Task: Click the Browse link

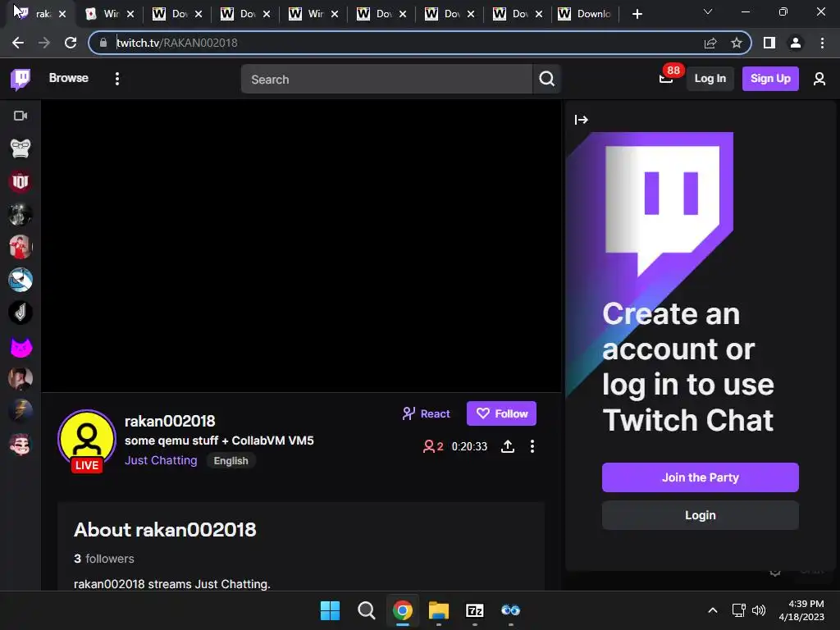Action: coord(69,78)
